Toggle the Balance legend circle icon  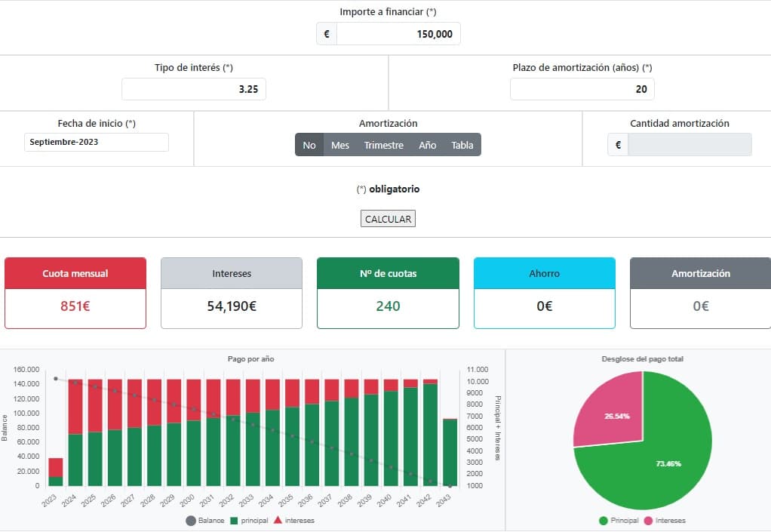[190, 521]
